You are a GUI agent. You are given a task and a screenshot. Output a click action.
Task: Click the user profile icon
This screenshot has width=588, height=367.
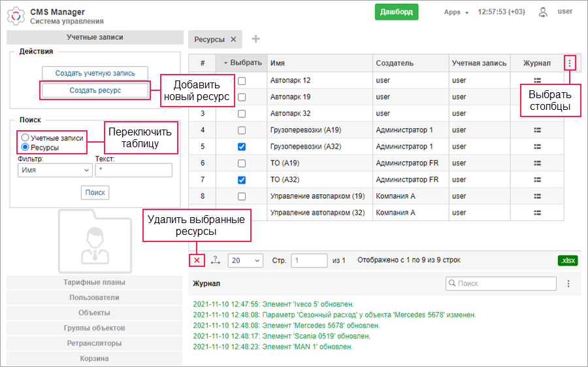coord(542,12)
